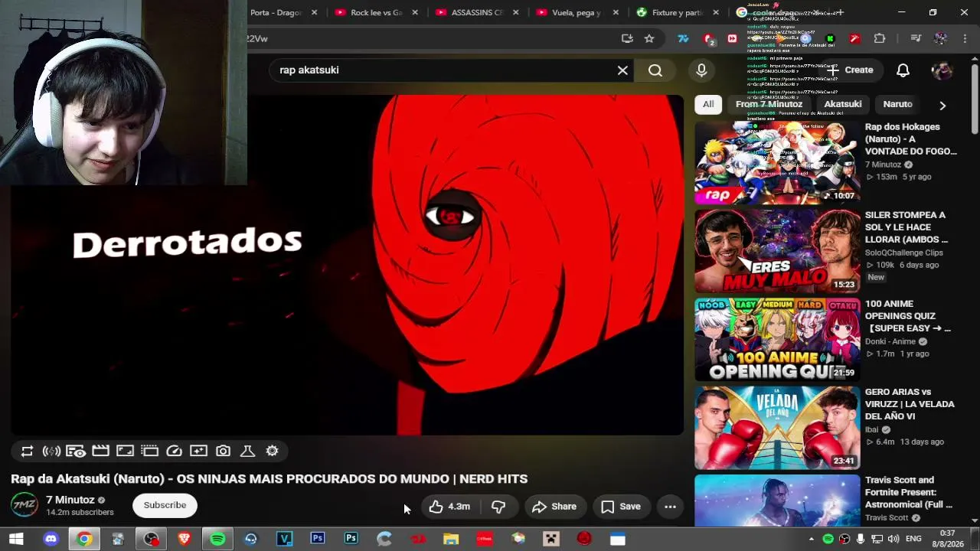980x551 pixels.
Task: Switch to the 'Vuela, pega y' browser tab
Action: pos(578,12)
